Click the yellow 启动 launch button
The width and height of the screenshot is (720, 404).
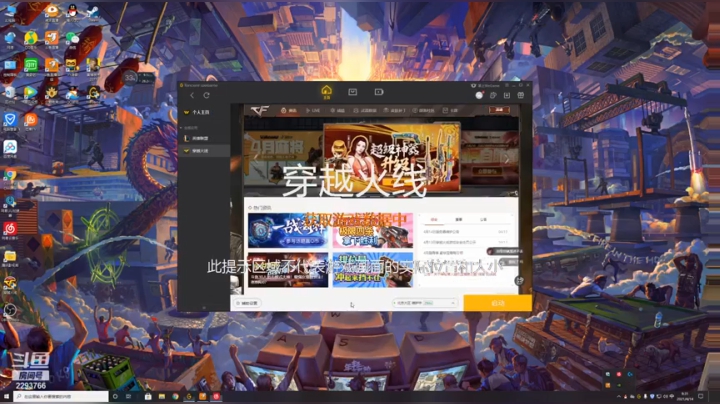pos(498,303)
